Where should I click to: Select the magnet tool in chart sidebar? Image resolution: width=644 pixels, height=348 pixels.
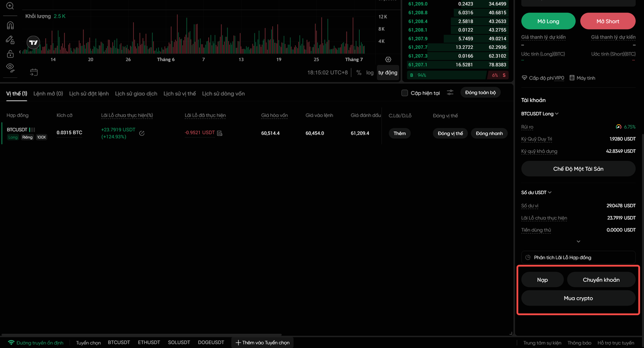pyautogui.click(x=10, y=25)
